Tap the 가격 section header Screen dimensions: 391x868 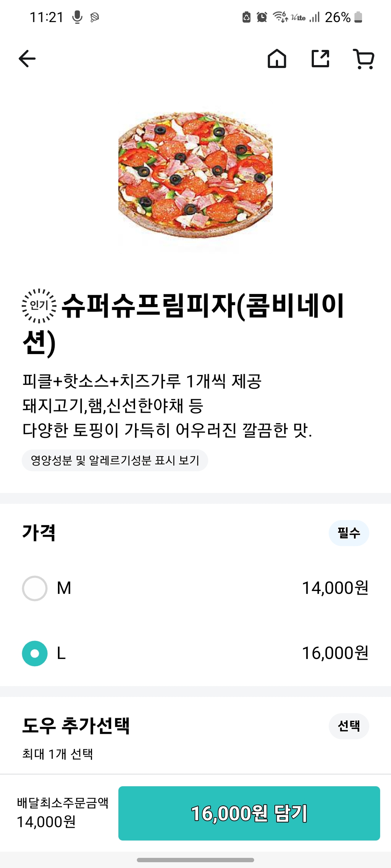point(39,533)
